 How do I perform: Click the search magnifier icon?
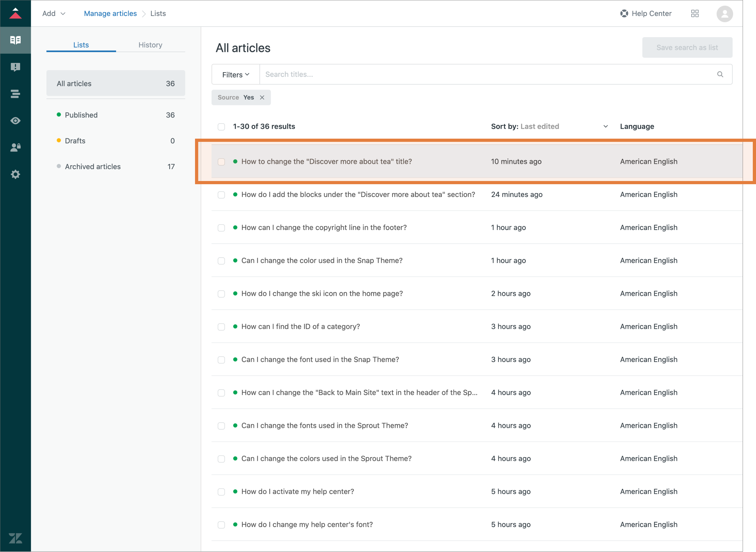pyautogui.click(x=720, y=74)
